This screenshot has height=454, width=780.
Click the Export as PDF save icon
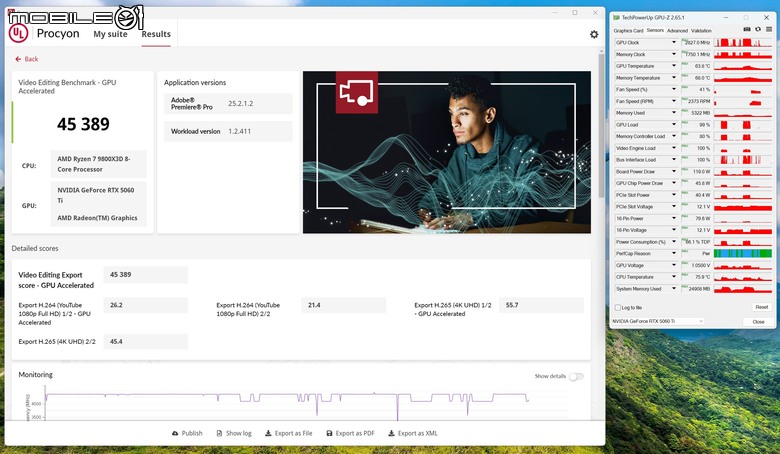(x=329, y=433)
